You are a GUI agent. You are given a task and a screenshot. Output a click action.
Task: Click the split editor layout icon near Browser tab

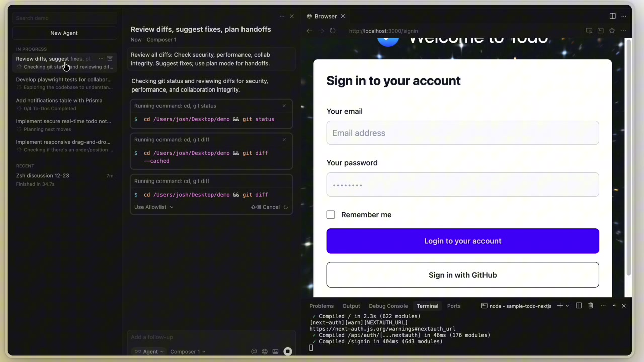(612, 16)
